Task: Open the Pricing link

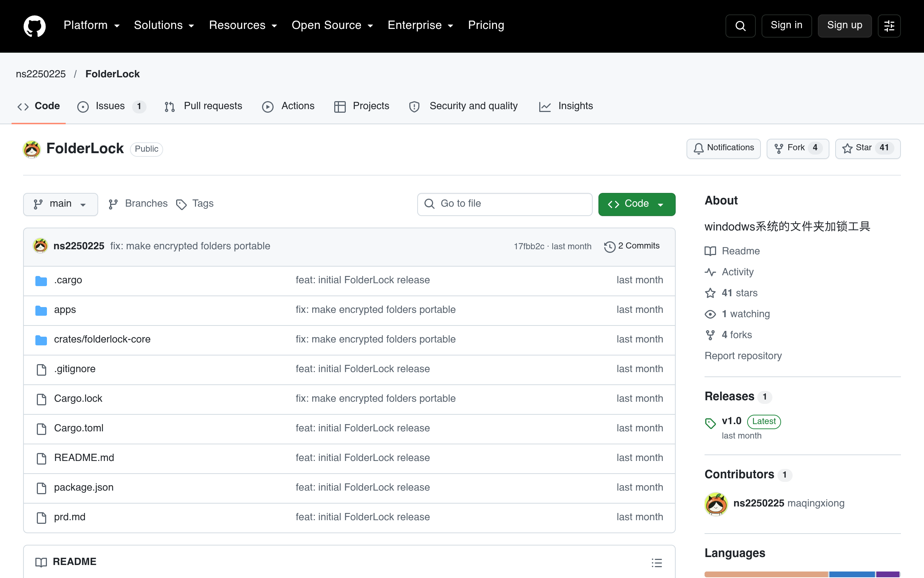Action: coord(486,25)
